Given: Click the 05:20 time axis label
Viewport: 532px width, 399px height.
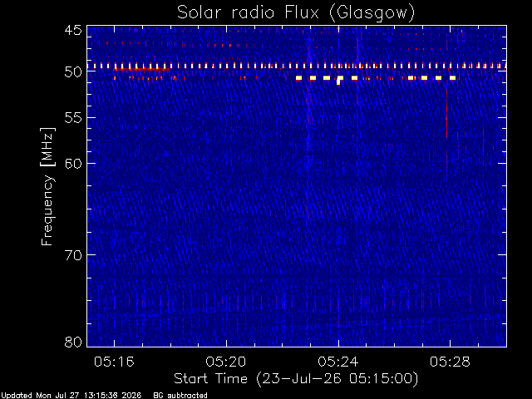Looking at the screenshot, I should [226, 362].
